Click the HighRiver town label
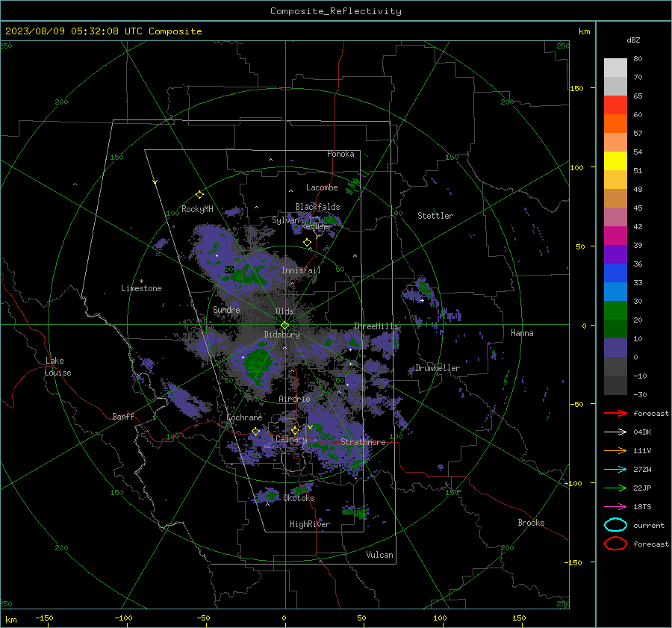672x628 pixels. pos(310,524)
